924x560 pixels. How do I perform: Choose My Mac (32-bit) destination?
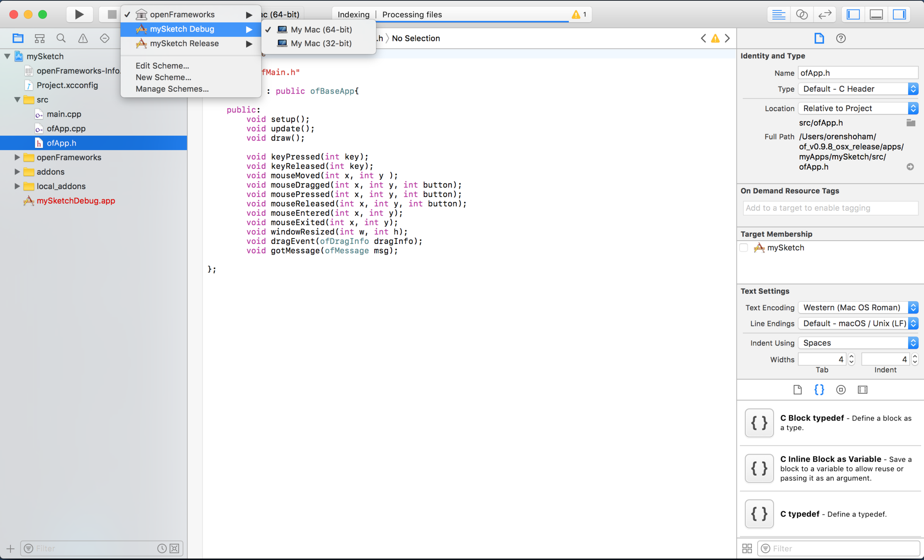point(321,43)
